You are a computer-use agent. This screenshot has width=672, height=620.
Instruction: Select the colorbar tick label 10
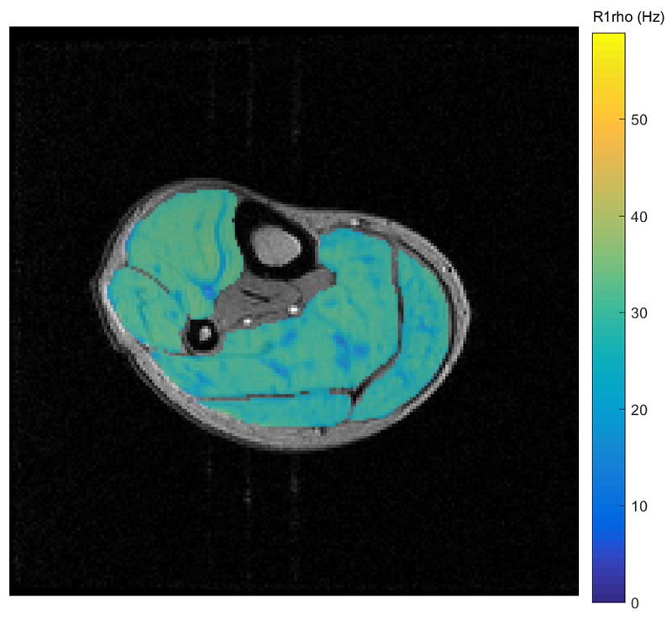point(639,507)
